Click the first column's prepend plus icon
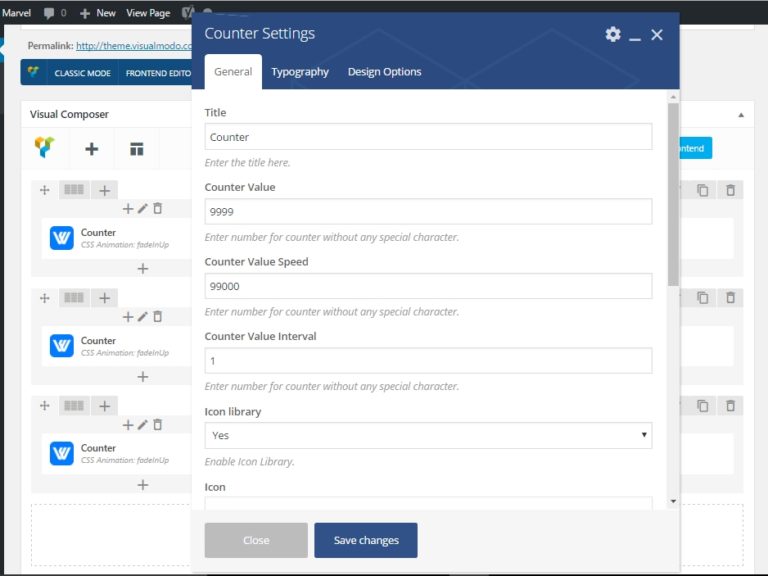 click(128, 209)
